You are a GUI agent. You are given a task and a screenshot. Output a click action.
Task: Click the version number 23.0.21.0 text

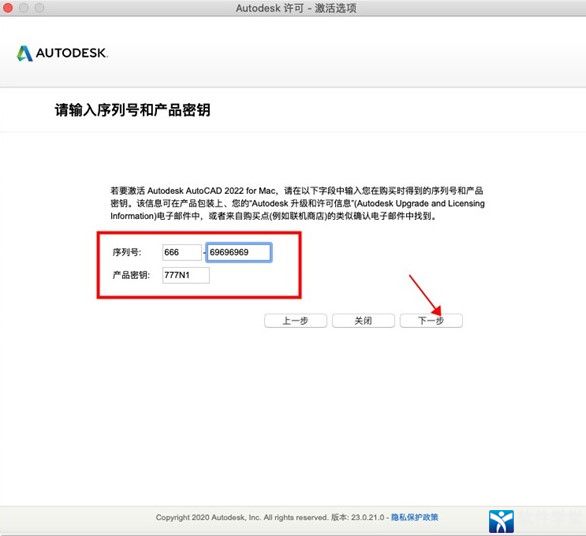point(367,517)
